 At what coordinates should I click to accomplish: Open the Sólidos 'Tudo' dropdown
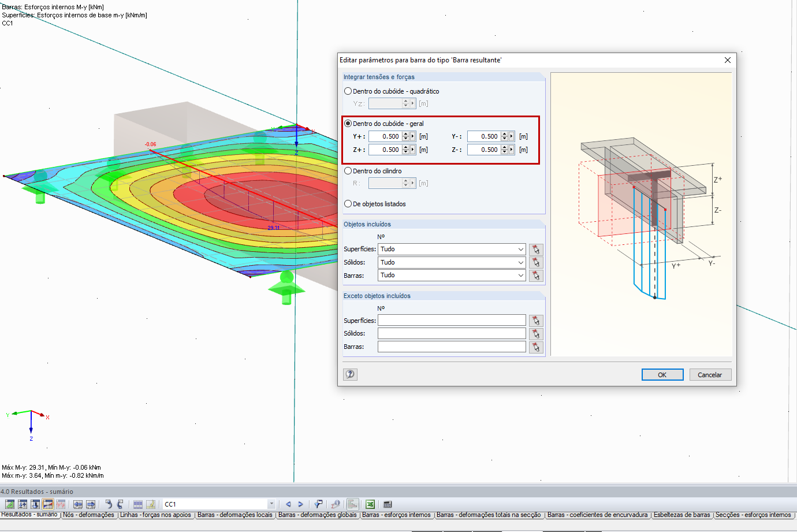[520, 262]
